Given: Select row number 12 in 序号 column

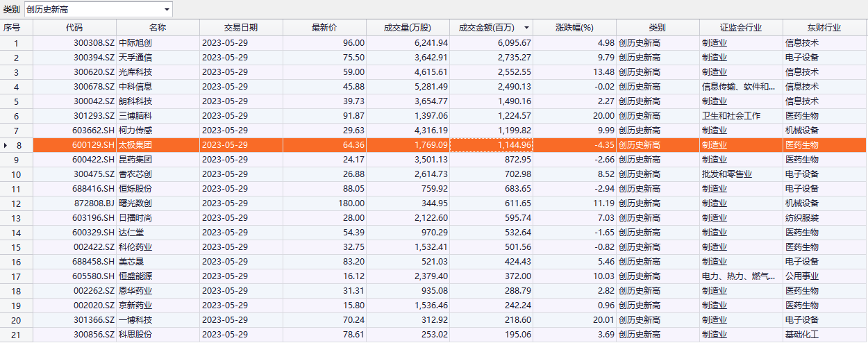Looking at the screenshot, I should pos(17,203).
